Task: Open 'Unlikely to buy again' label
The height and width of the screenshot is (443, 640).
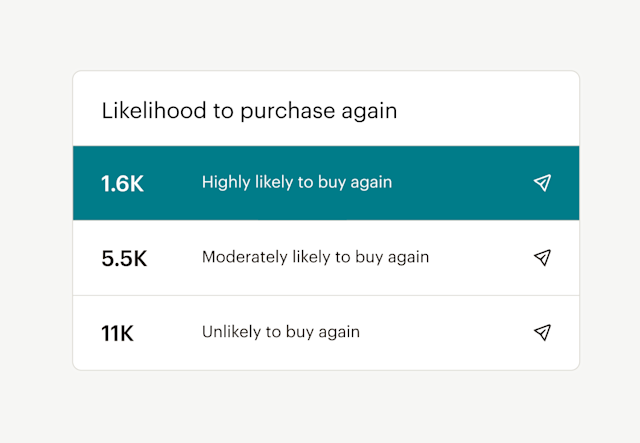Action: pos(280,332)
